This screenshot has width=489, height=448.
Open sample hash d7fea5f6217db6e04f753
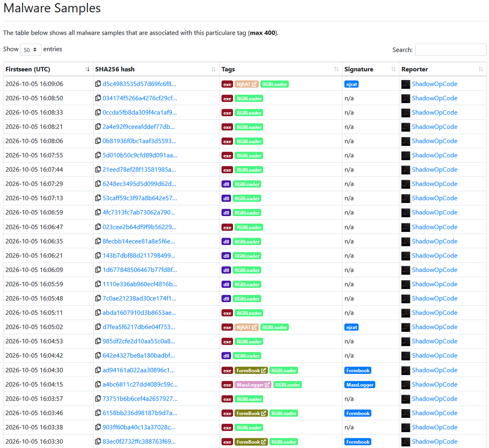coord(139,327)
